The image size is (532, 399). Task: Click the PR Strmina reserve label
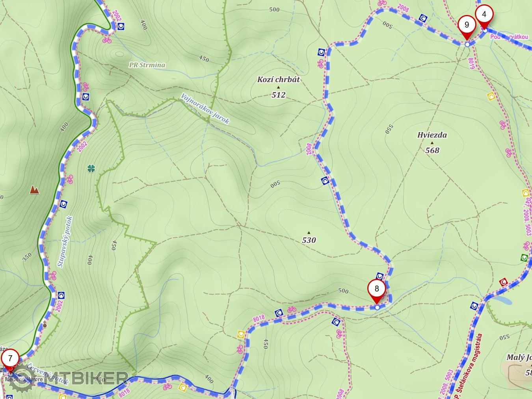[147, 65]
